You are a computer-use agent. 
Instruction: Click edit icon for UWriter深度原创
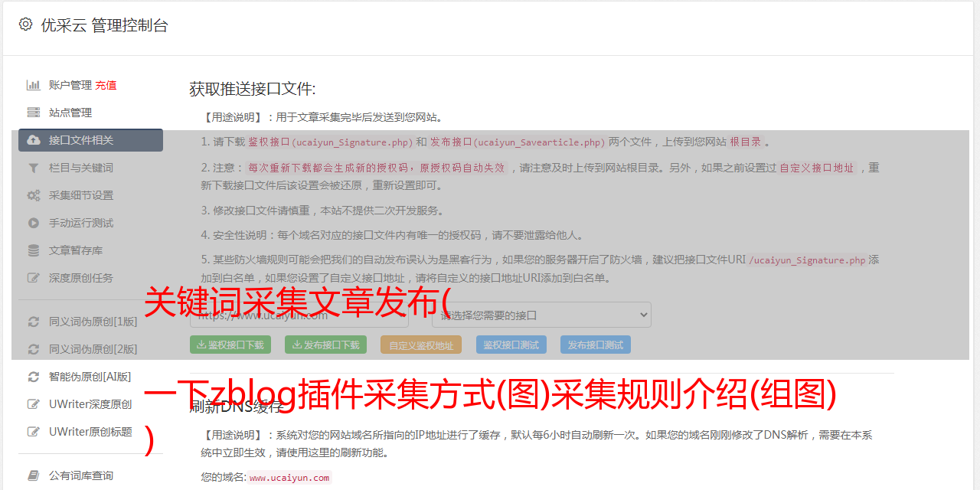[34, 404]
